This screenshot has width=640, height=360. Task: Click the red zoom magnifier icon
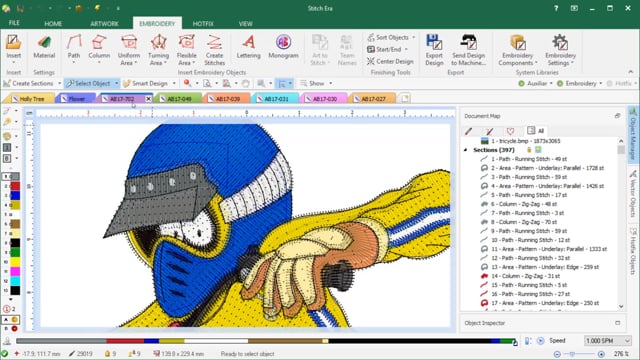point(187,83)
